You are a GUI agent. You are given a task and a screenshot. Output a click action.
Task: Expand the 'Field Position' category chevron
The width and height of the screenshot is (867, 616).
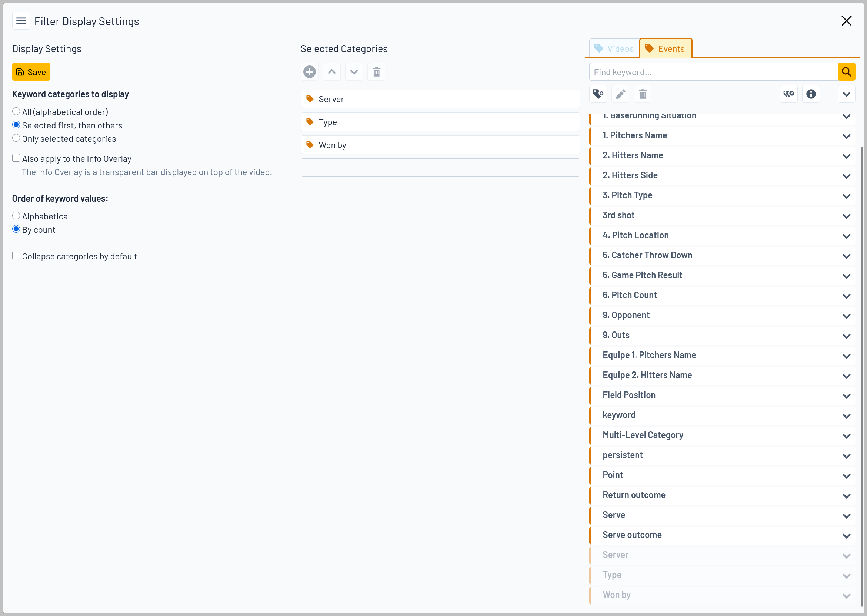coord(846,396)
